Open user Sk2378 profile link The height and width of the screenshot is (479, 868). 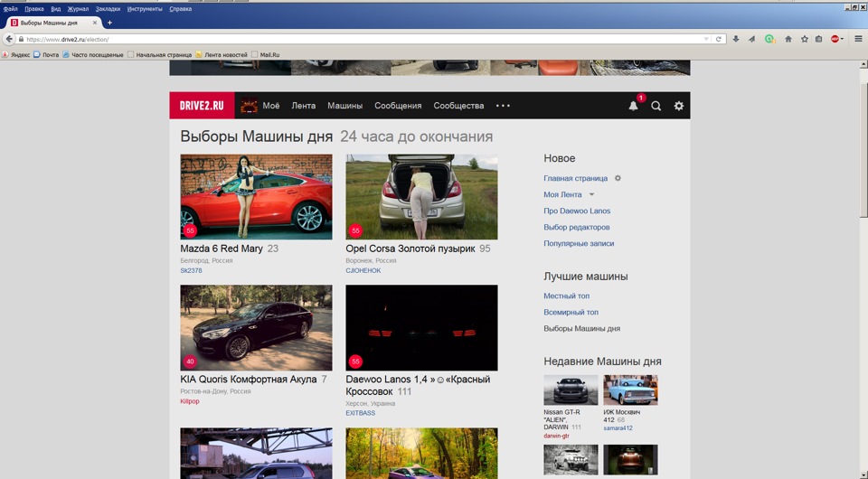click(x=191, y=270)
